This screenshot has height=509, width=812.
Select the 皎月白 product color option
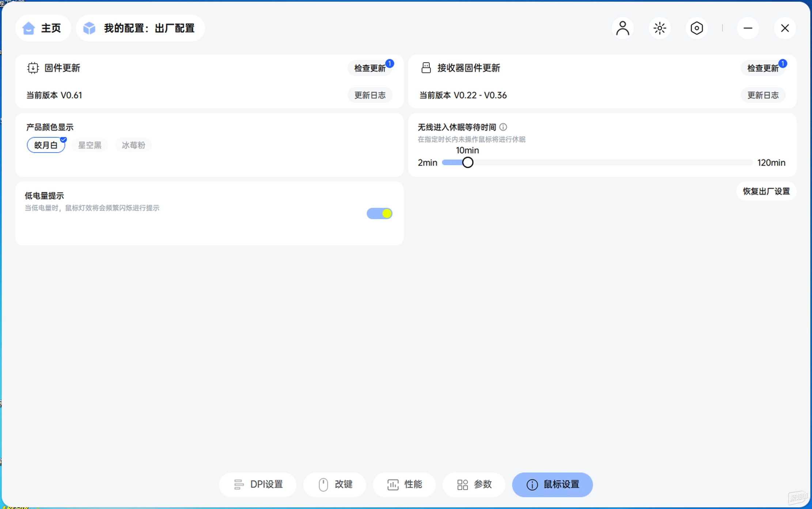coord(46,145)
